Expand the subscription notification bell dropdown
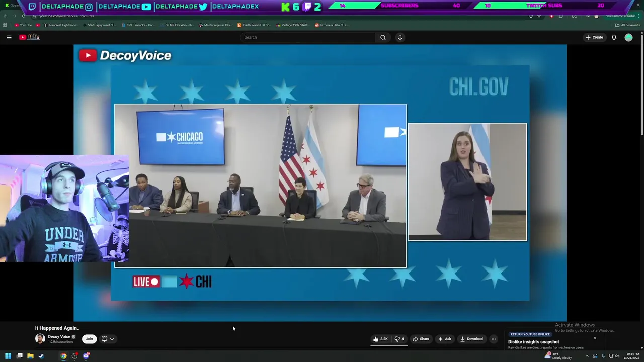 coord(108,339)
